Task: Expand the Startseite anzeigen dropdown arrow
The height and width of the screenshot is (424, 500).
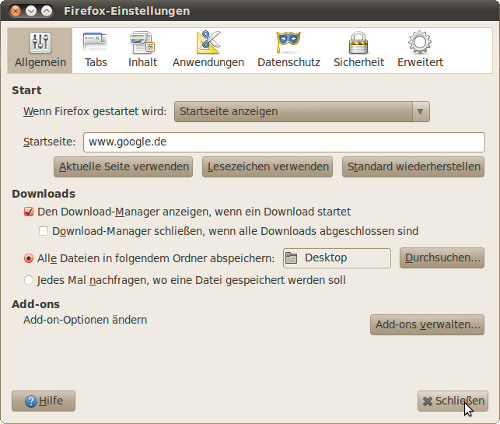Action: pyautogui.click(x=420, y=112)
